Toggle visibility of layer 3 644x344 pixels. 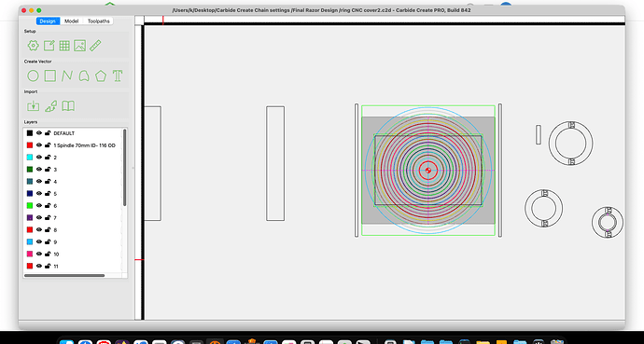pos(39,170)
